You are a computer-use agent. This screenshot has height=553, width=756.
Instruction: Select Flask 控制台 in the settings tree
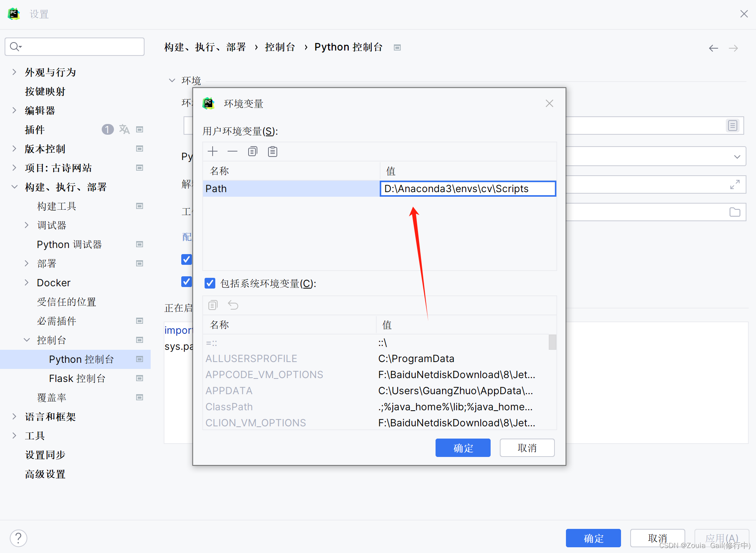[x=77, y=378]
